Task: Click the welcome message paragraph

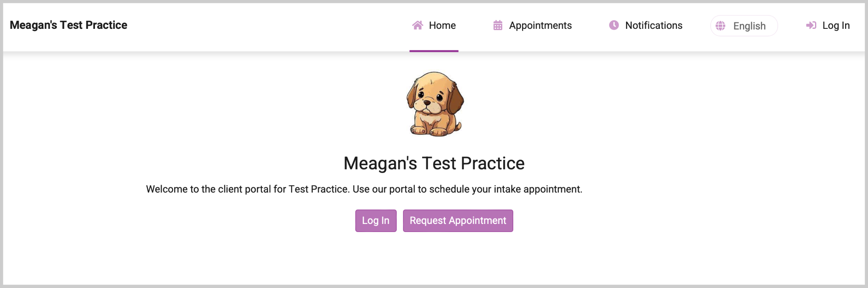Action: (364, 189)
